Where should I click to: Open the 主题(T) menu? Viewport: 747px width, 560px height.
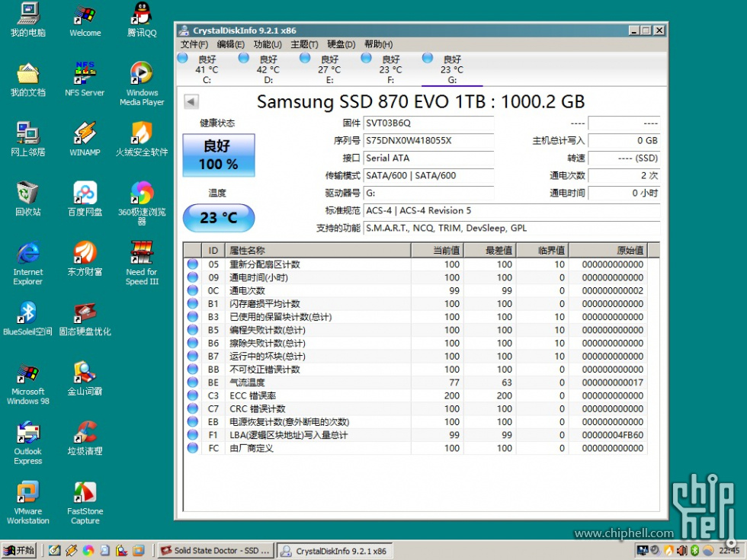click(304, 44)
